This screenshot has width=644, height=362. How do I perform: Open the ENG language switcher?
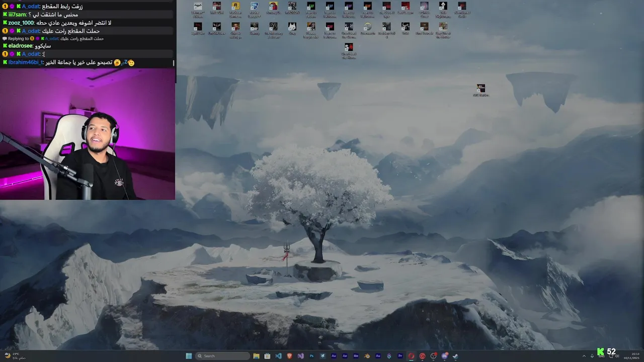click(x=602, y=356)
